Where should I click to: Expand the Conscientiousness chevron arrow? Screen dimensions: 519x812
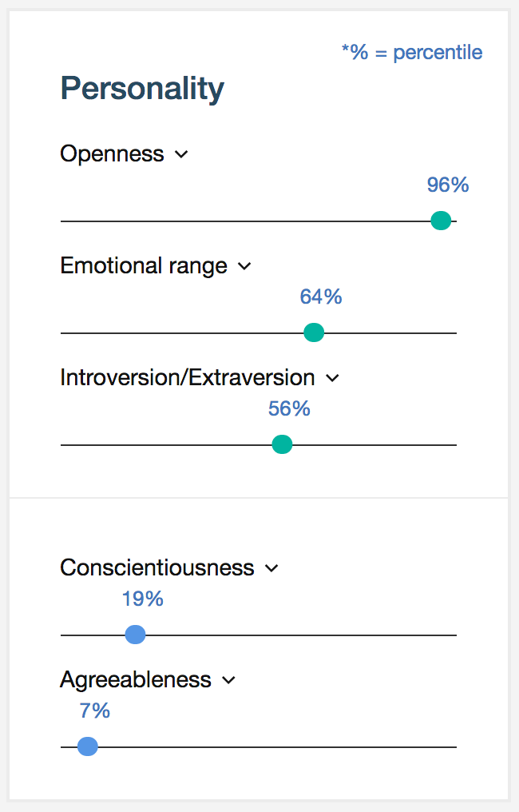[271, 568]
